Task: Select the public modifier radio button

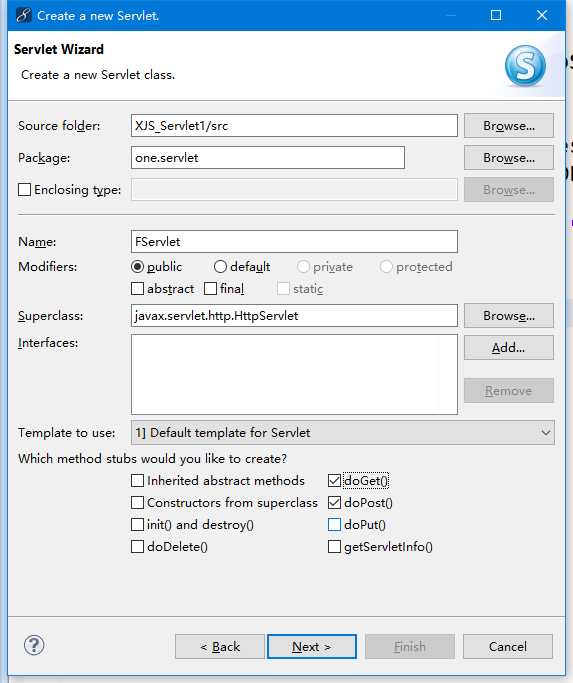Action: [137, 267]
